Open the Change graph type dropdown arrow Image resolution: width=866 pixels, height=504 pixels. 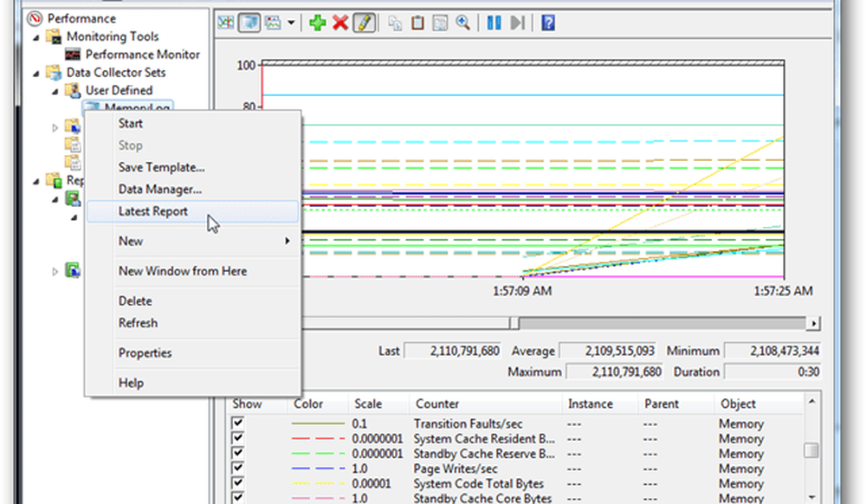coord(291,23)
